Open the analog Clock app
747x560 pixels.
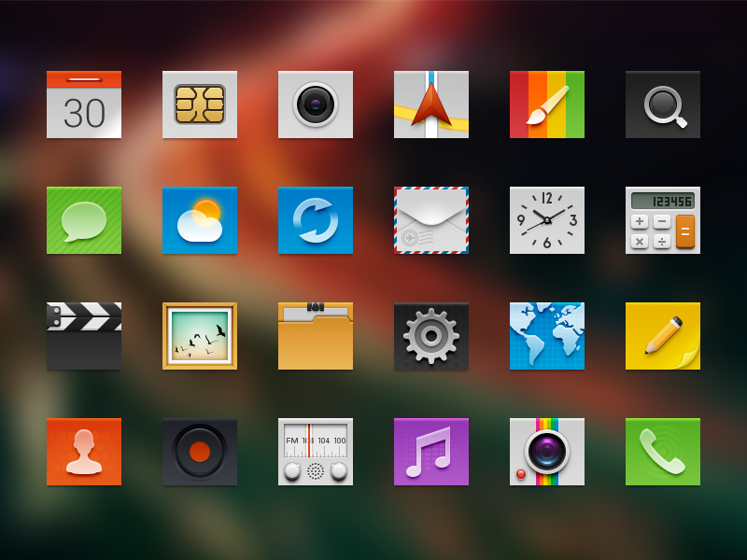click(547, 220)
